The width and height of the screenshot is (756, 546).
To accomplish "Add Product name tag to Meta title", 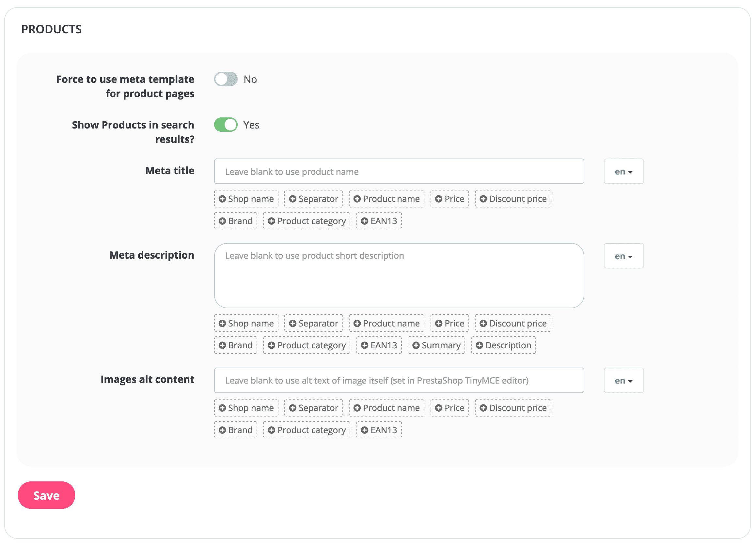I will pos(386,199).
